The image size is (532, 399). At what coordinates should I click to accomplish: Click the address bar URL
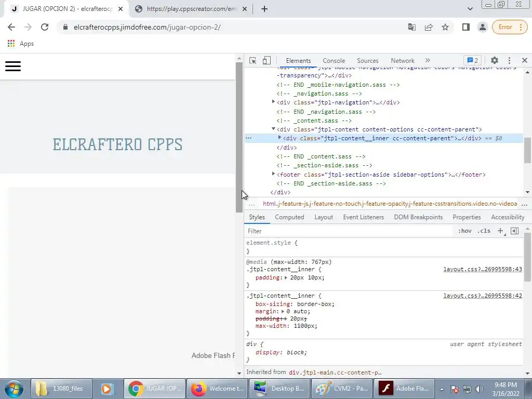(x=147, y=27)
